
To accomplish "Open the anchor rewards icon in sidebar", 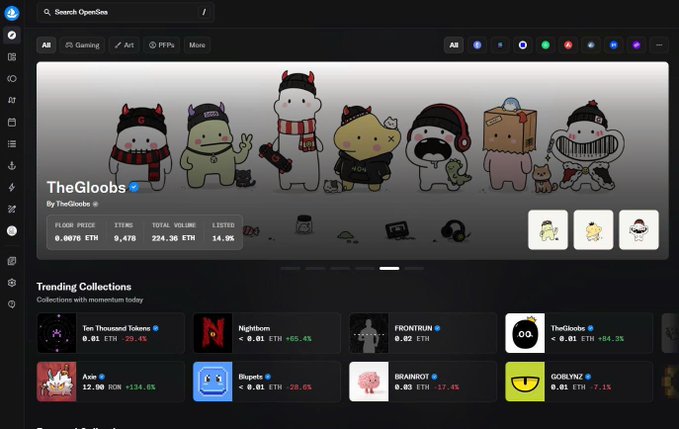I will [12, 165].
